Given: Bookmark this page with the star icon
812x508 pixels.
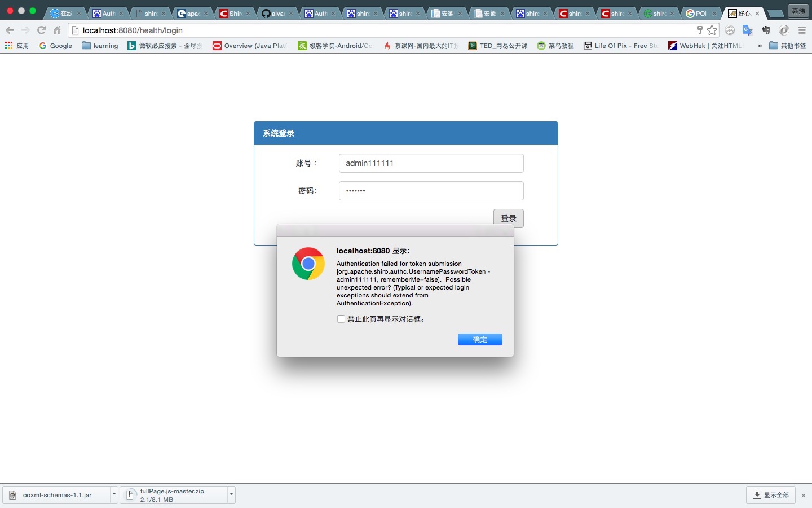Looking at the screenshot, I should coord(712,30).
